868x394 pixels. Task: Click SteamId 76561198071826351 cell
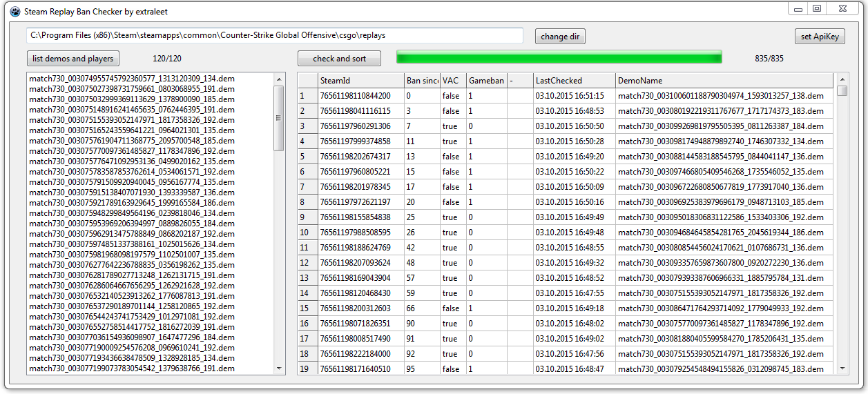coord(361,324)
